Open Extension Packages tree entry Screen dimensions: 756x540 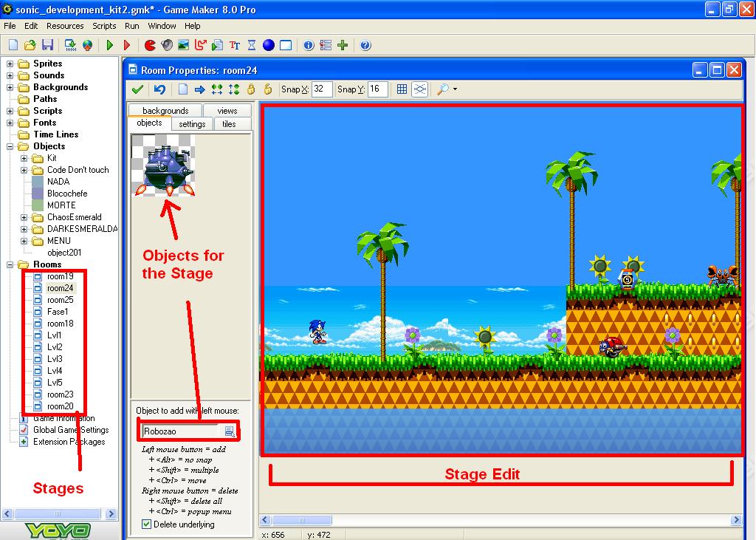pyautogui.click(x=69, y=442)
